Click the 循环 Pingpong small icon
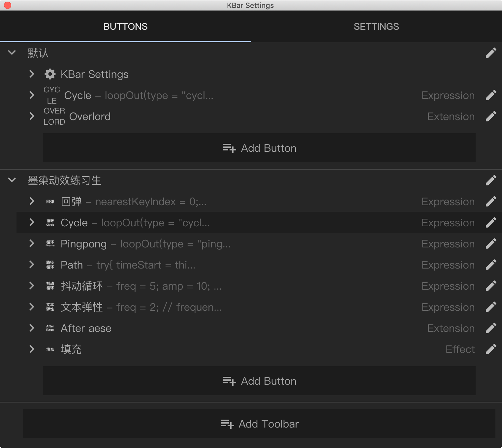The height and width of the screenshot is (448, 502). (x=50, y=243)
